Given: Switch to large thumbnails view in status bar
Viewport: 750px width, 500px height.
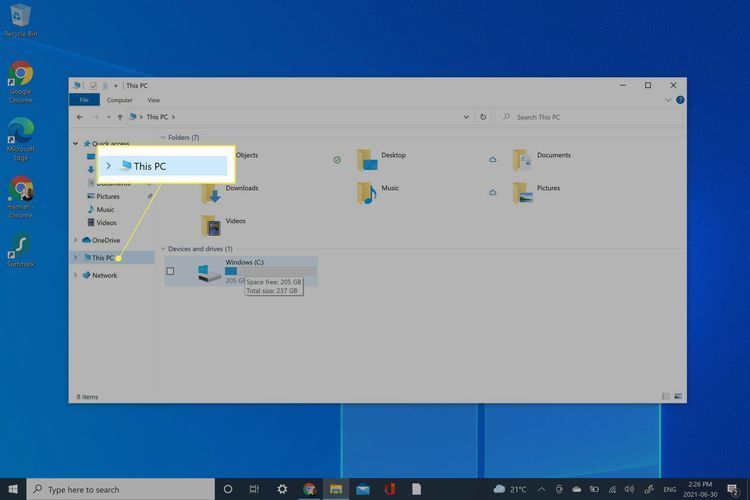Looking at the screenshot, I should tap(680, 397).
